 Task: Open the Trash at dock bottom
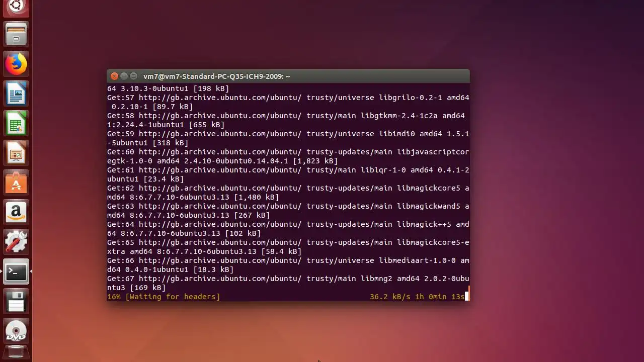(x=16, y=353)
